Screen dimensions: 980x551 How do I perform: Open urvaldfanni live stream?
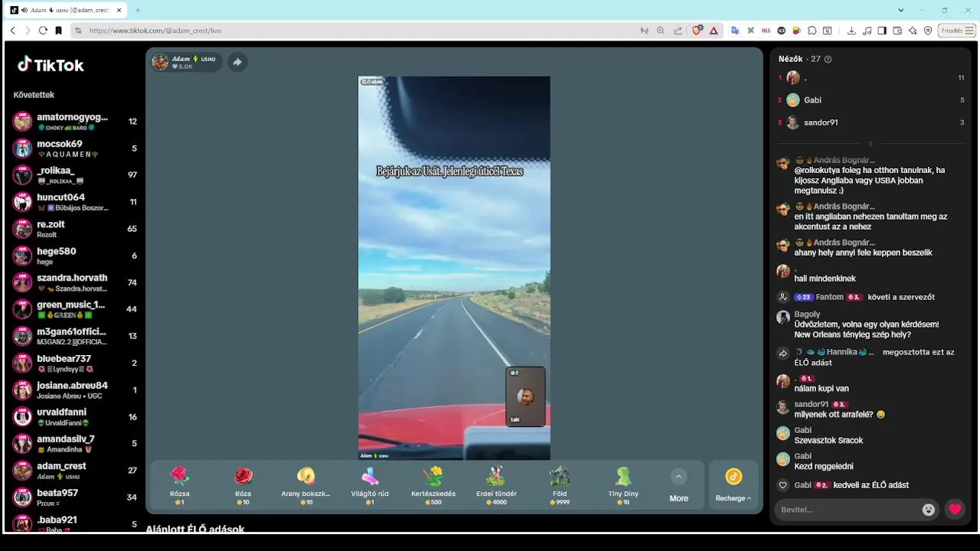coord(75,417)
